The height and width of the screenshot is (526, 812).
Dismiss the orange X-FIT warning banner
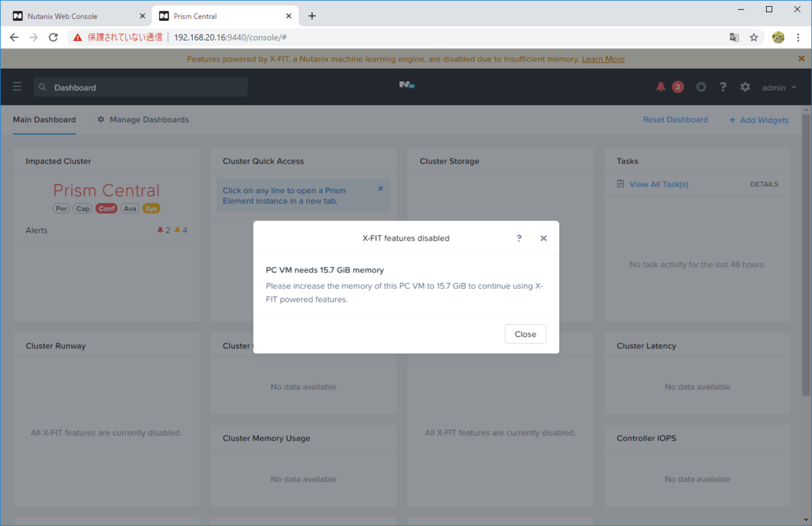pyautogui.click(x=802, y=59)
